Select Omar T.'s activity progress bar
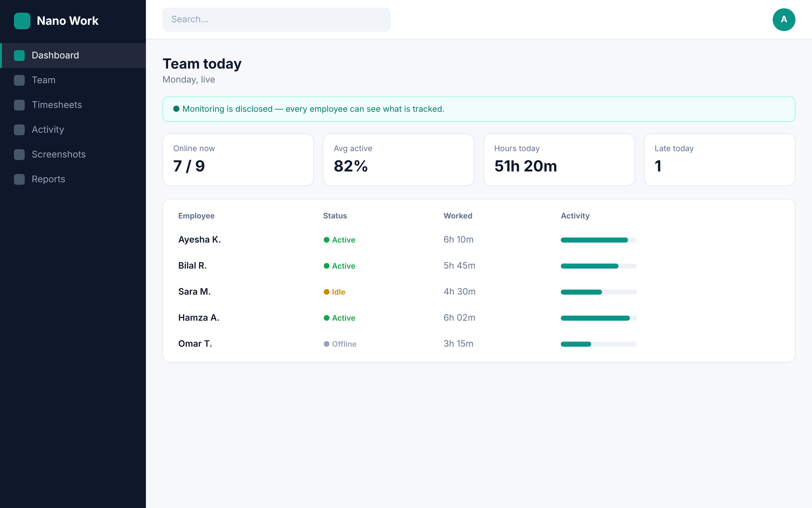812x508 pixels. click(599, 344)
